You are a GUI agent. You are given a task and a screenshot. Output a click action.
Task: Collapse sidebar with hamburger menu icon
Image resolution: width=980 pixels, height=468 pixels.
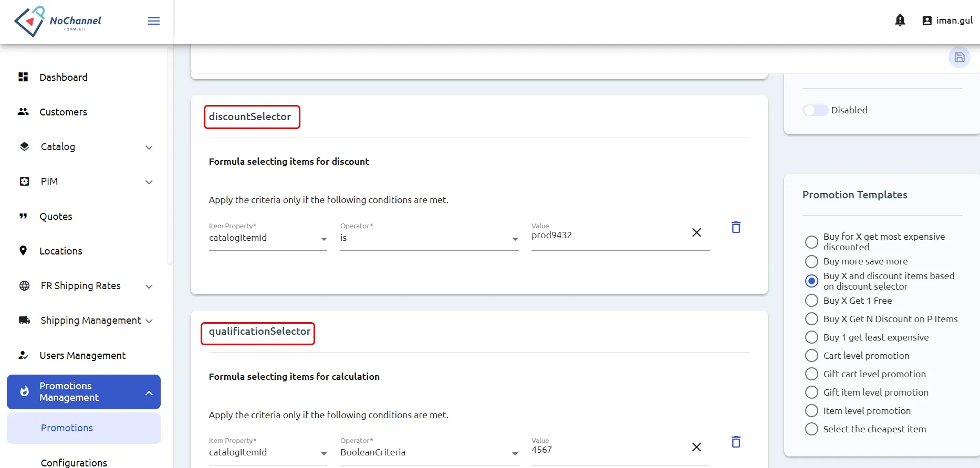coord(154,21)
